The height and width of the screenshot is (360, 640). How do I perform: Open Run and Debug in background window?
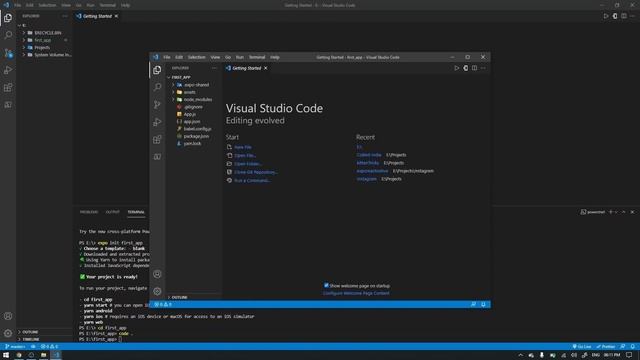8,70
